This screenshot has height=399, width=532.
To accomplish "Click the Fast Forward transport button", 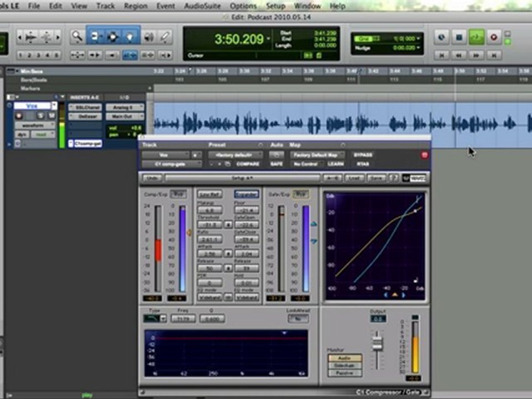I will [x=477, y=55].
